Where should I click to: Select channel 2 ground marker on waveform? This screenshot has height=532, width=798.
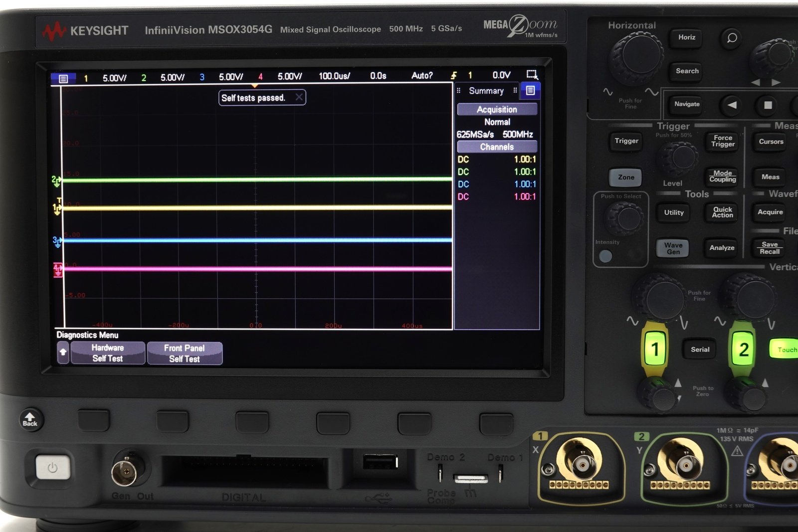click(56, 180)
